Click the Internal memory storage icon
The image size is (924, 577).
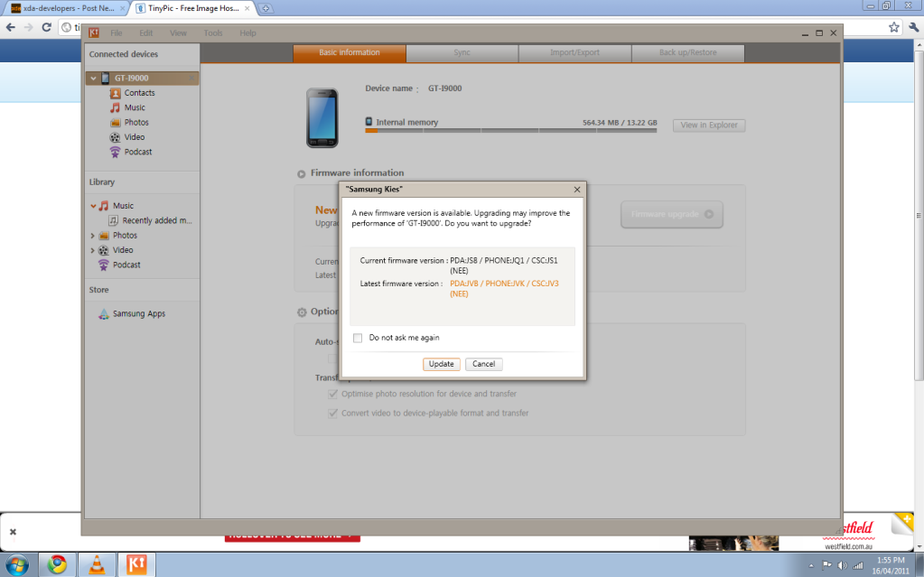(369, 121)
